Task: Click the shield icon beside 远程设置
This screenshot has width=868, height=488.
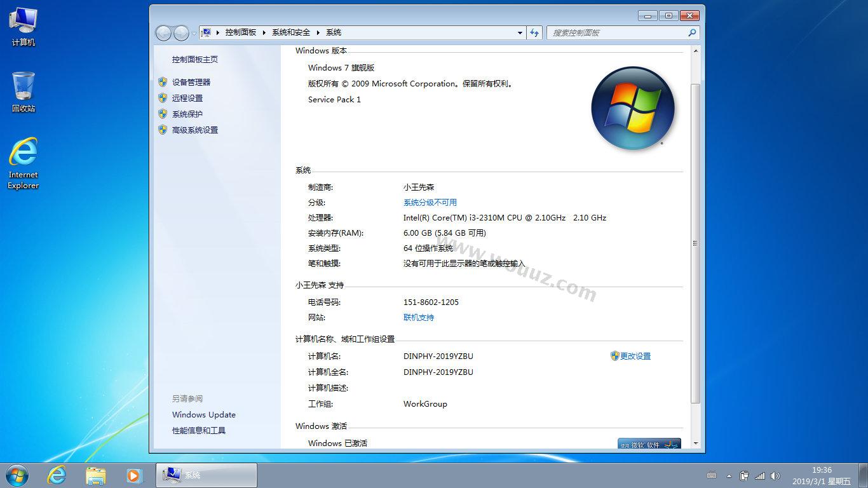Action: click(x=163, y=98)
